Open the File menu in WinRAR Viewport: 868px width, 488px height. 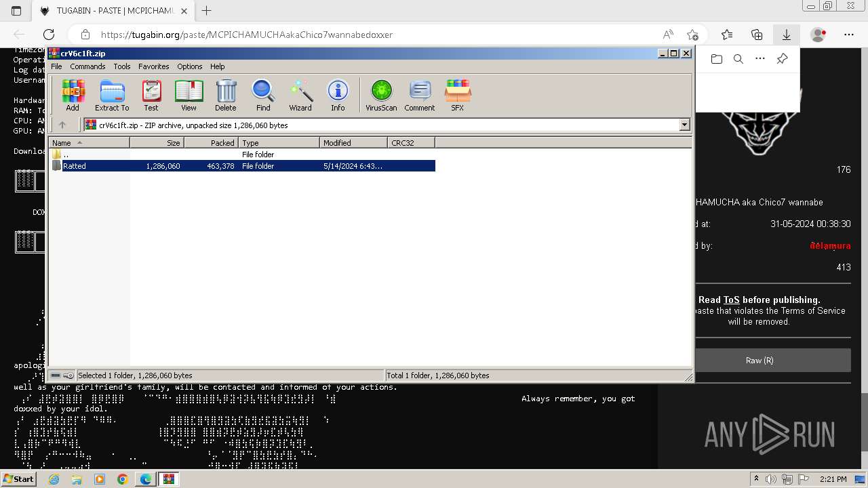pos(56,66)
